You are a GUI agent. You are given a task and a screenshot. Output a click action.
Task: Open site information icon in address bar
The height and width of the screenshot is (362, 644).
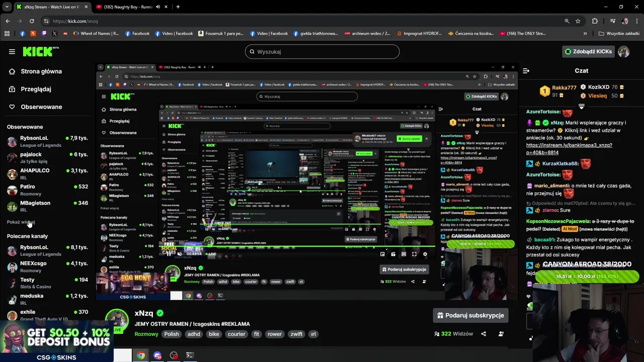tap(46, 21)
